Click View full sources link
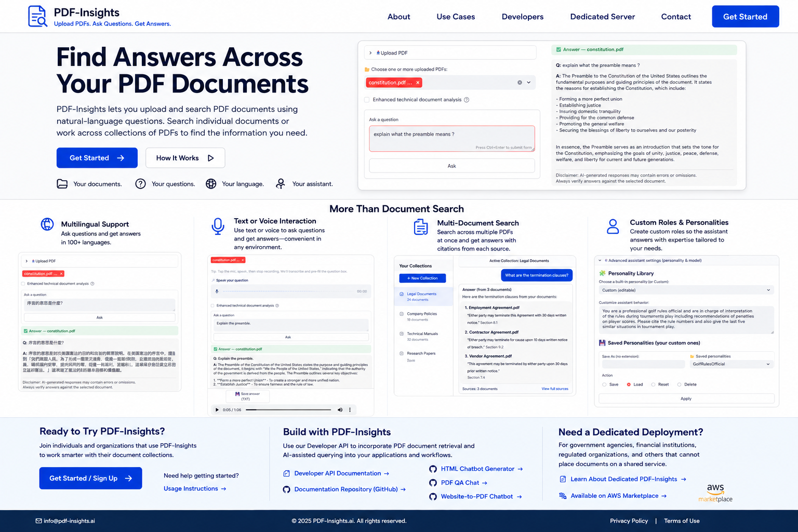798x532 pixels. tap(555, 389)
